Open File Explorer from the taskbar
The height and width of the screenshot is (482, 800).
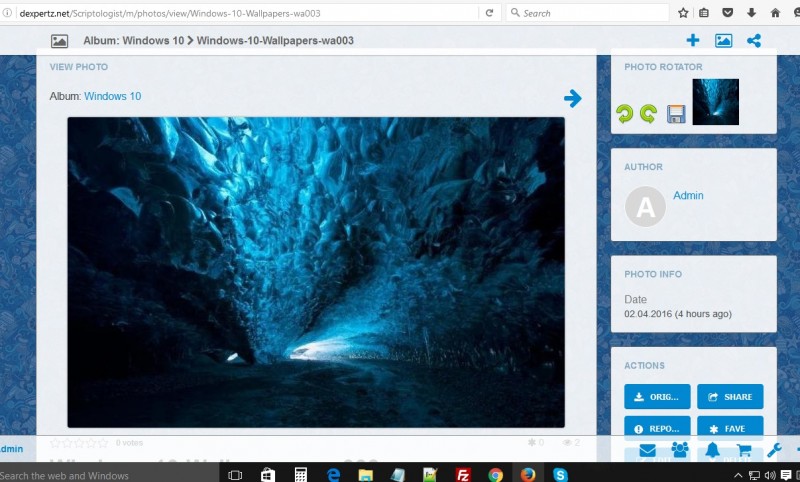[x=365, y=475]
